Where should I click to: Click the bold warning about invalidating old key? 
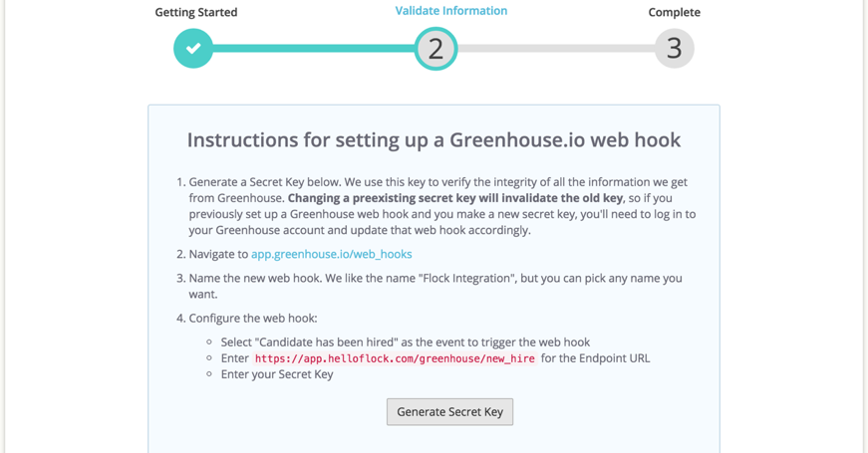[x=455, y=198]
